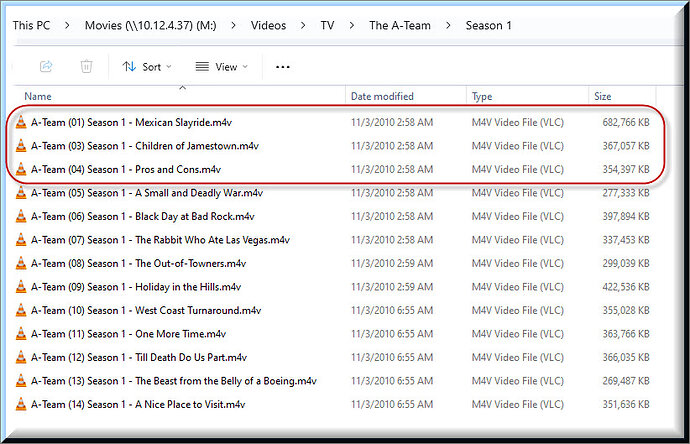Click type cell of Black Day at Bad Rock row
This screenshot has width=690, height=444.
(x=518, y=216)
